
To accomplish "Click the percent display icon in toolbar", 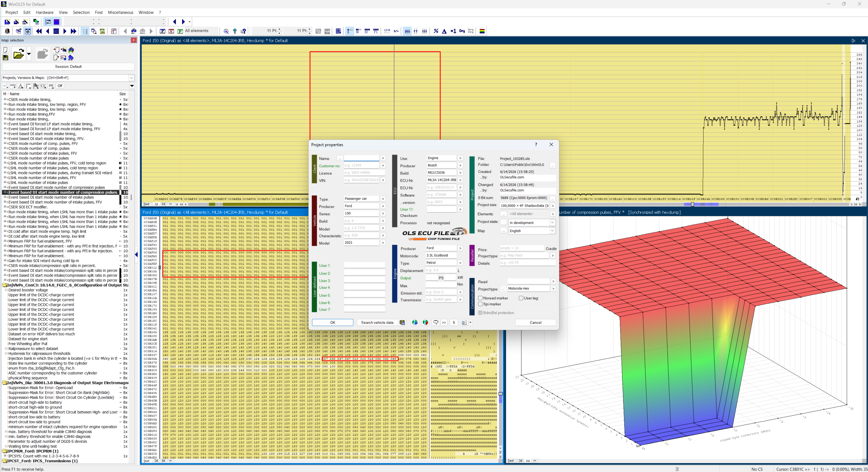I will [x=436, y=31].
